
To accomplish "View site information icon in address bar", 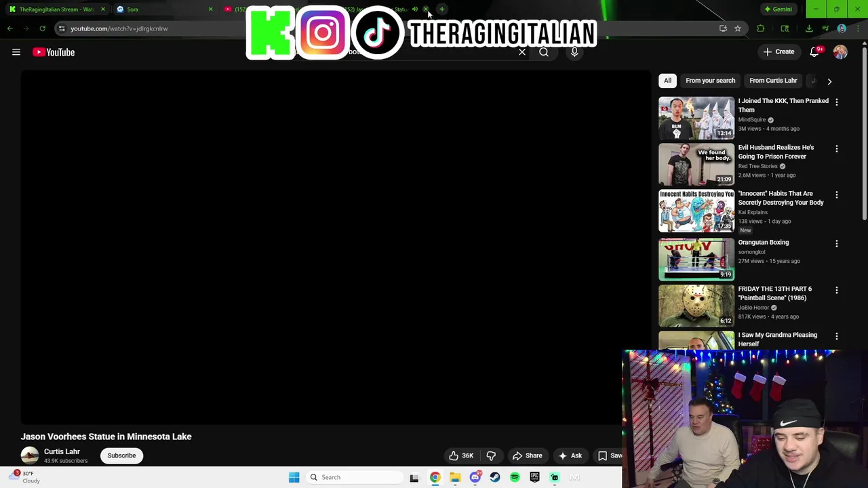I will point(62,28).
